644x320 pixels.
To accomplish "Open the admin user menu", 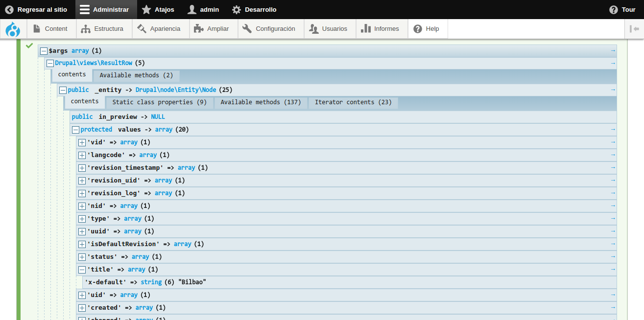I will pos(204,10).
